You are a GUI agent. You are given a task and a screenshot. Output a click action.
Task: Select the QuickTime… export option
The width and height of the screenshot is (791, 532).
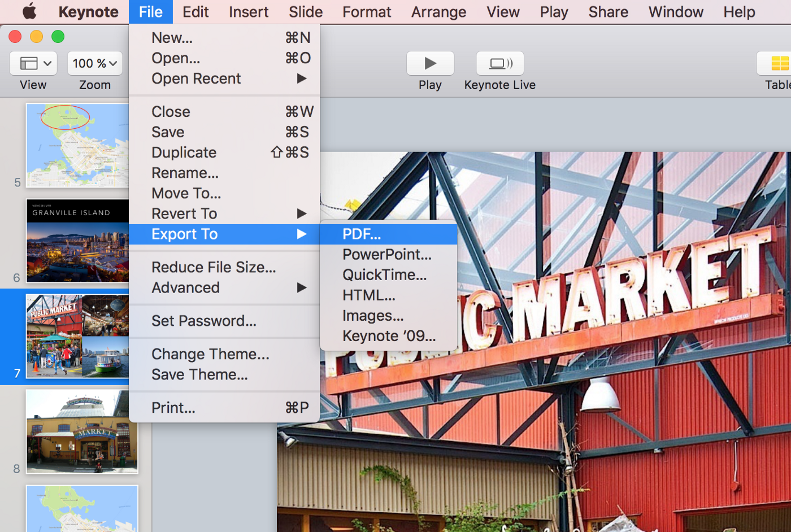tap(384, 274)
